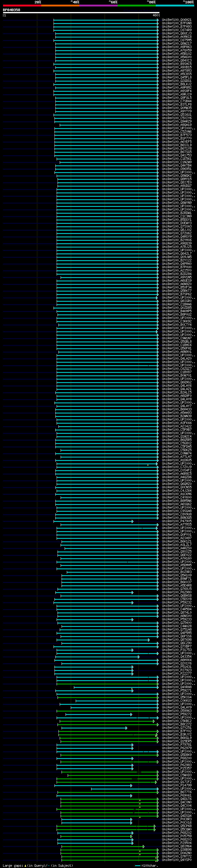Click hit label UniRef100_Q9FUL5
This screenshot has height=868, width=197.
176,98
